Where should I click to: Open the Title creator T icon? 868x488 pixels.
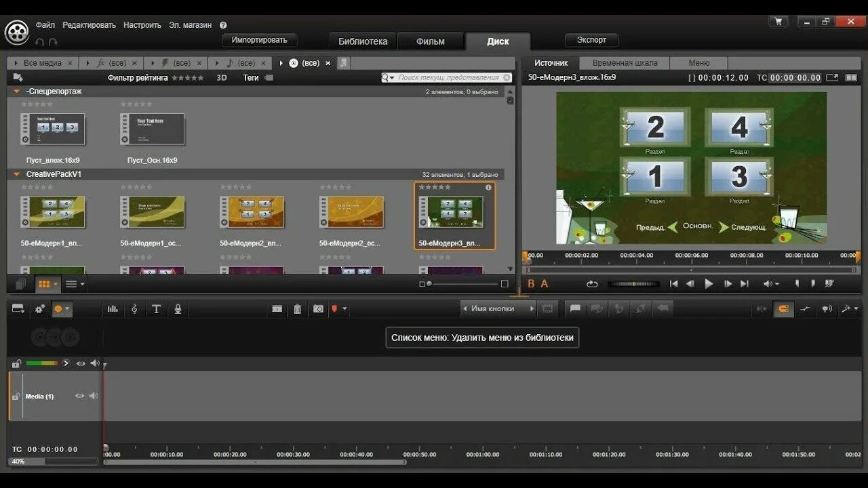(x=156, y=309)
